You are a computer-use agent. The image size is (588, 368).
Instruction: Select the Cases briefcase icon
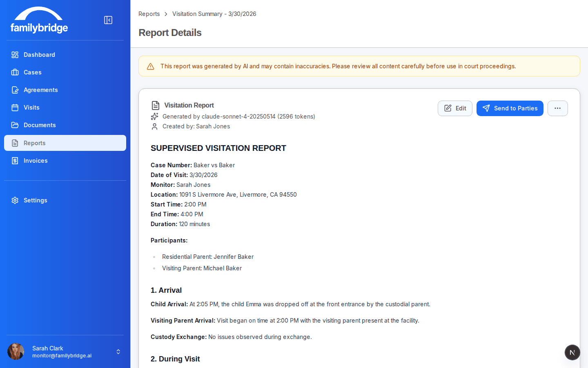point(15,72)
